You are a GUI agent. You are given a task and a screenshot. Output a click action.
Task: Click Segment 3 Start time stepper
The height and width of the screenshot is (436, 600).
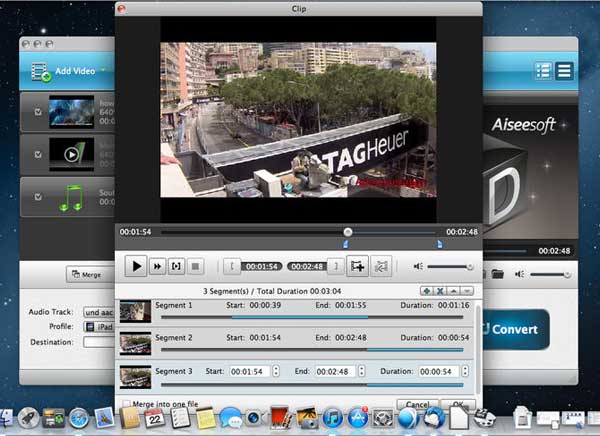click(x=276, y=371)
